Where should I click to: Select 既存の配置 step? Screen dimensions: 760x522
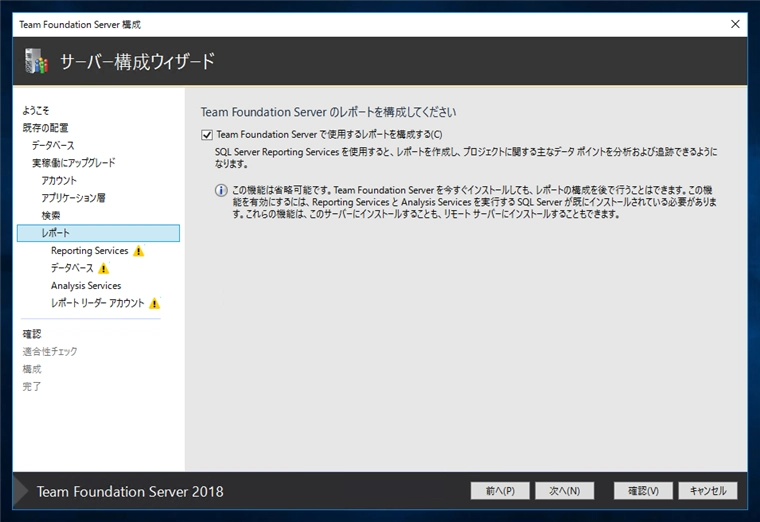coord(46,128)
